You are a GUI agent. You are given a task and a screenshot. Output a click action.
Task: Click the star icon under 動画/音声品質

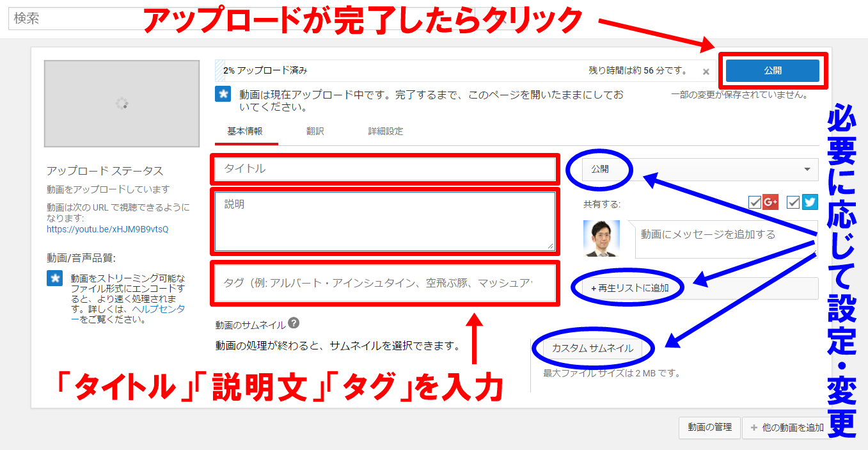(x=54, y=278)
